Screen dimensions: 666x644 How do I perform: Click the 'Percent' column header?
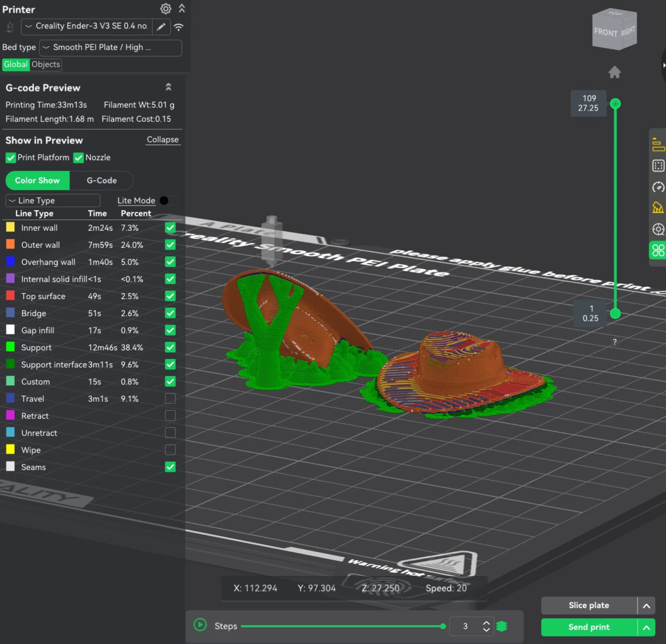(x=136, y=214)
